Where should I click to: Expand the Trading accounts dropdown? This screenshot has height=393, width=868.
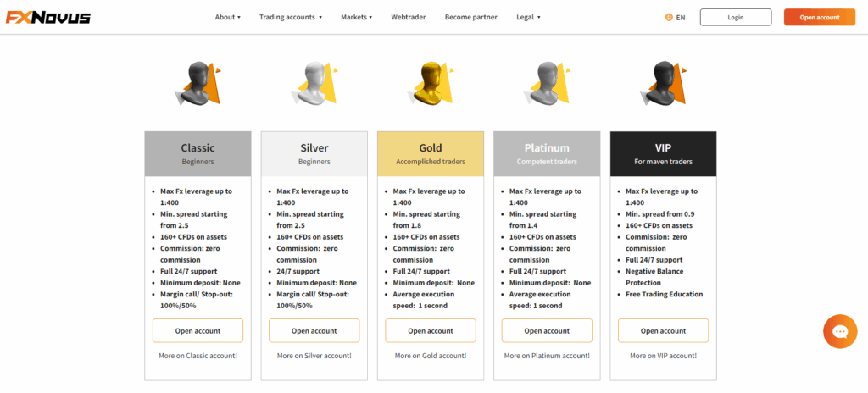pyautogui.click(x=291, y=17)
